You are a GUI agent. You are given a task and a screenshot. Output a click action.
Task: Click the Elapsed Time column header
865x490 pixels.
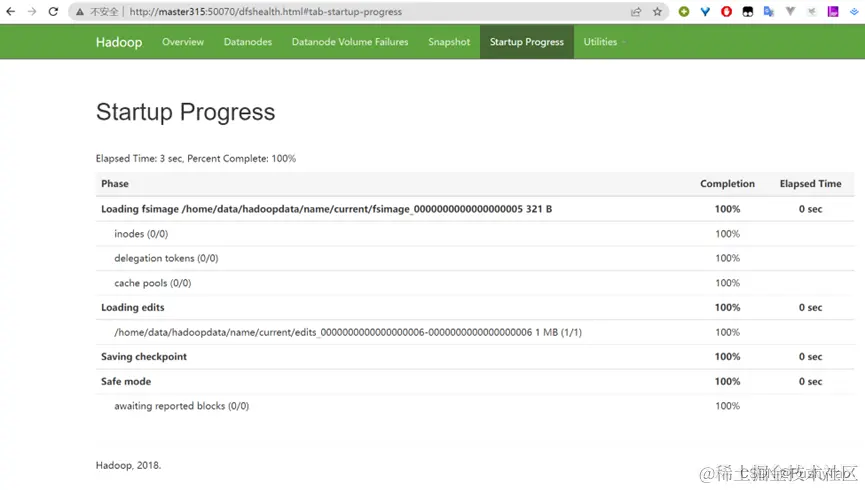[x=810, y=184]
